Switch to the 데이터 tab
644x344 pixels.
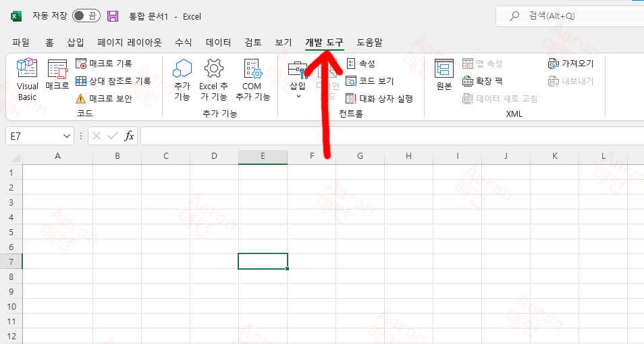click(x=219, y=43)
